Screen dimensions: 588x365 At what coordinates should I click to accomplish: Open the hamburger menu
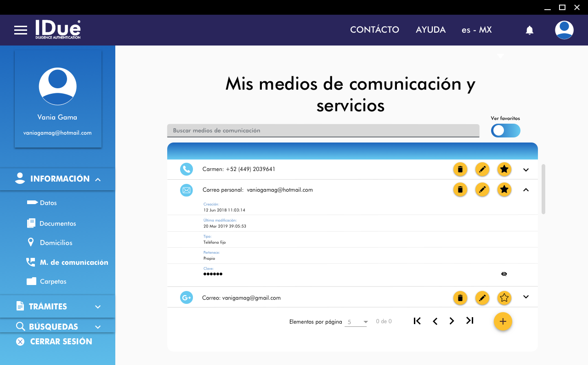(x=21, y=30)
